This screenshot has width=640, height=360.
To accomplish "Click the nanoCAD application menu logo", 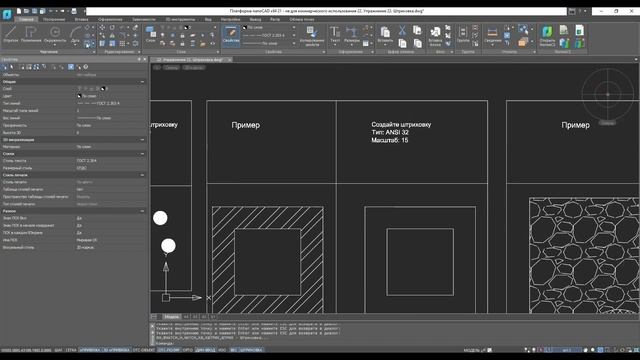I will point(7,14).
